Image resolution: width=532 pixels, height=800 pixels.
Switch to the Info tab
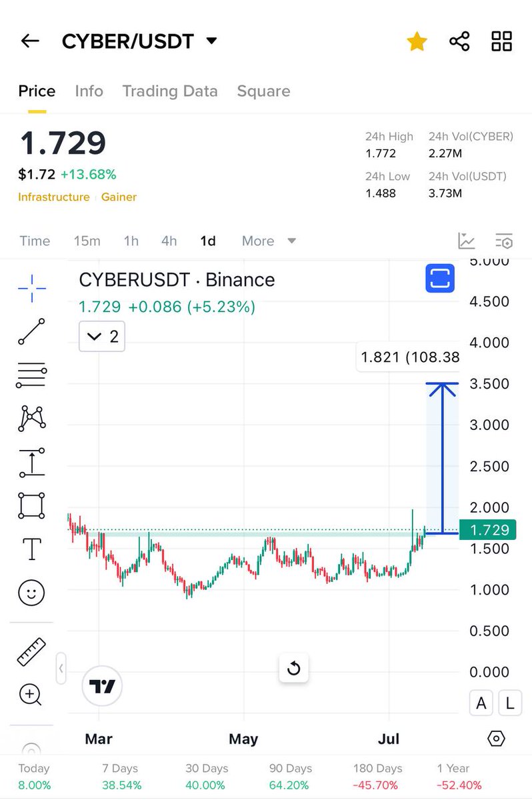[x=89, y=91]
